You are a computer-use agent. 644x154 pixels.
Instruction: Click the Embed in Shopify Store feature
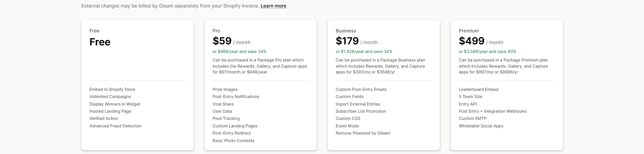(x=112, y=89)
